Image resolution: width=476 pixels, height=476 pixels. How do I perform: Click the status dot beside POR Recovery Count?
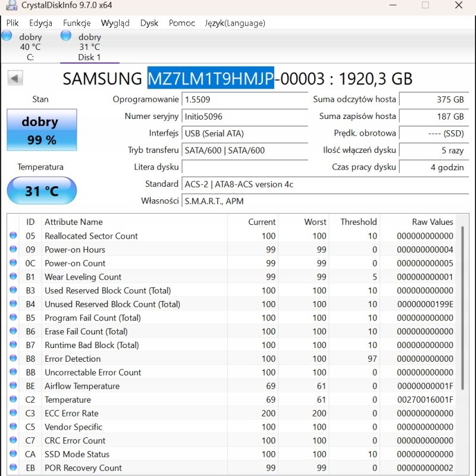pos(13,468)
